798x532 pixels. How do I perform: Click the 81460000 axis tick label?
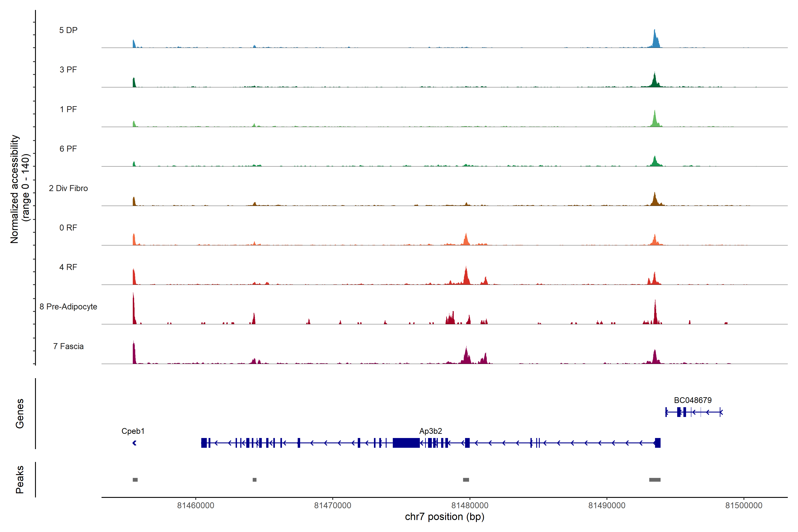coord(196,506)
